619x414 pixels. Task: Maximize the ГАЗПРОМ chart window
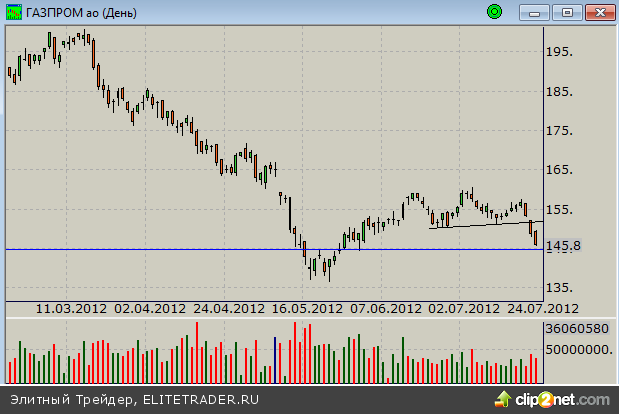[568, 12]
